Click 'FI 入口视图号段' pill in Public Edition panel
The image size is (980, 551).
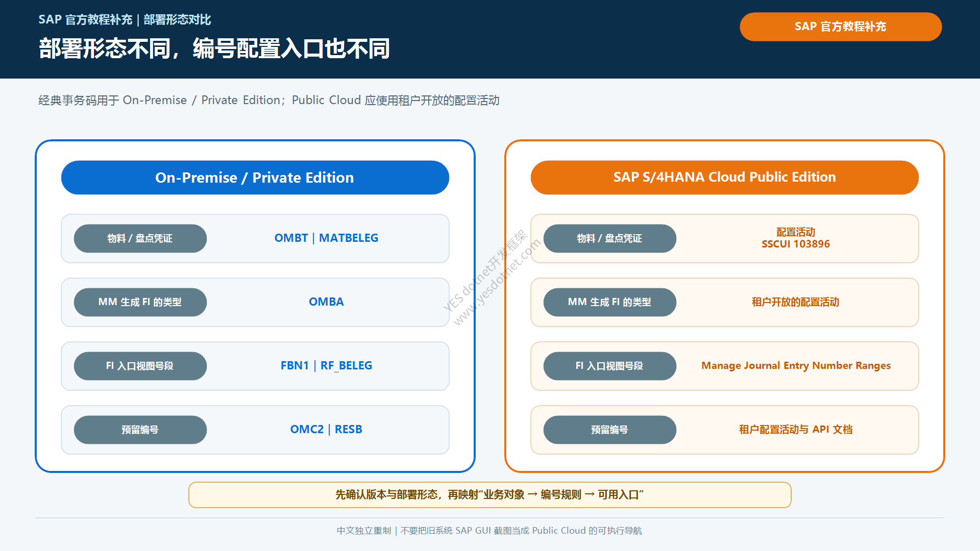610,366
